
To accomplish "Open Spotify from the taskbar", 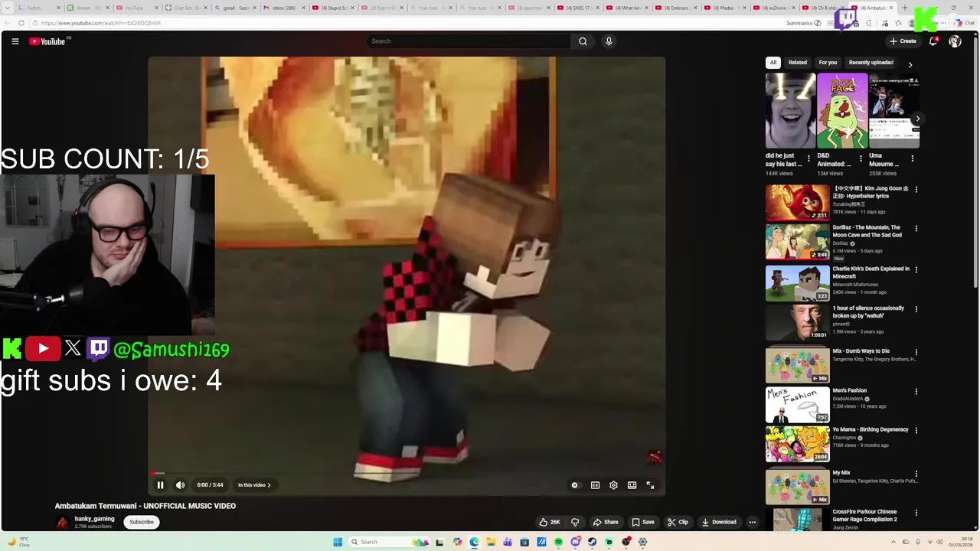I will click(558, 542).
